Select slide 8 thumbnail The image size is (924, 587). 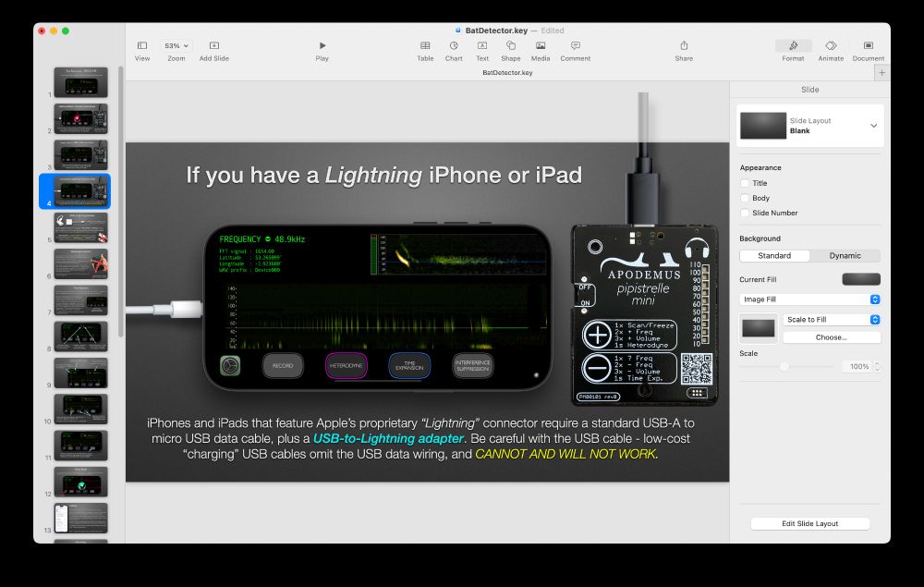tap(80, 336)
